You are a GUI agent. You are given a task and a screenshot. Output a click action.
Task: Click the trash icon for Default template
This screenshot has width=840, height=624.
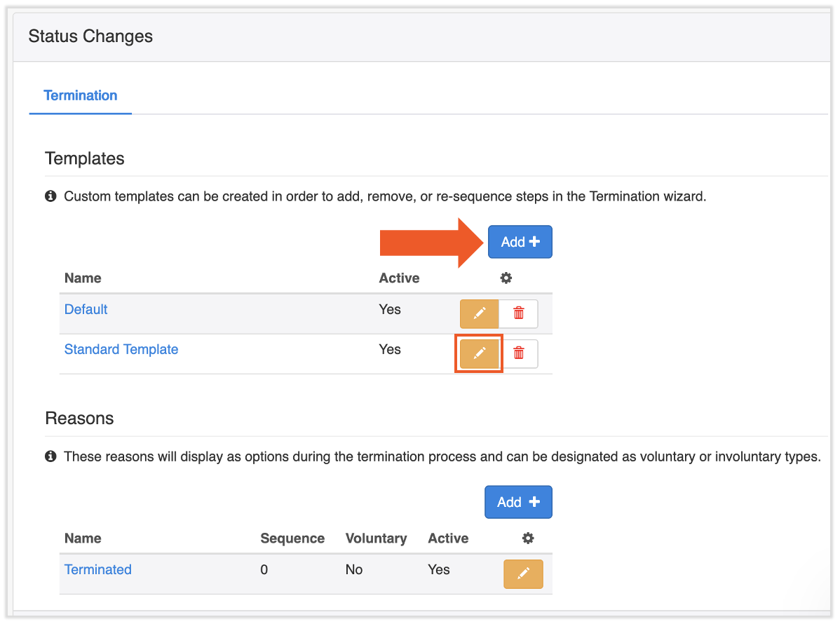[519, 313]
